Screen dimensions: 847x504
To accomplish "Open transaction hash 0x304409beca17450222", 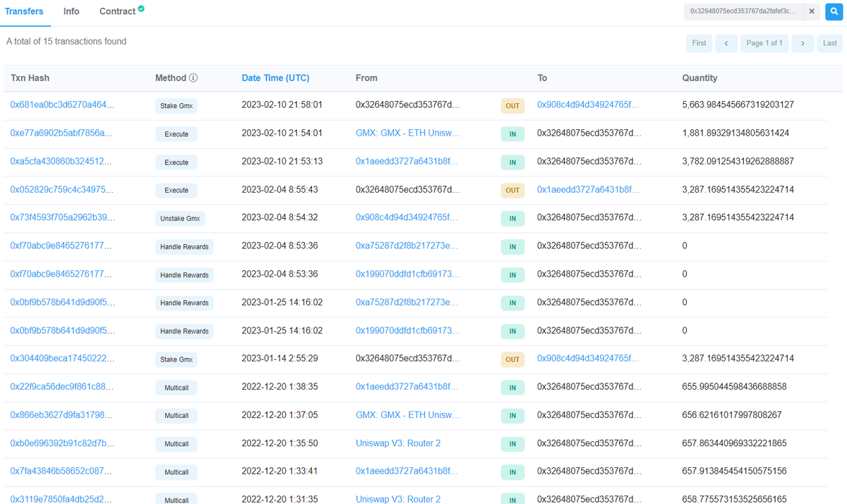I will [62, 359].
